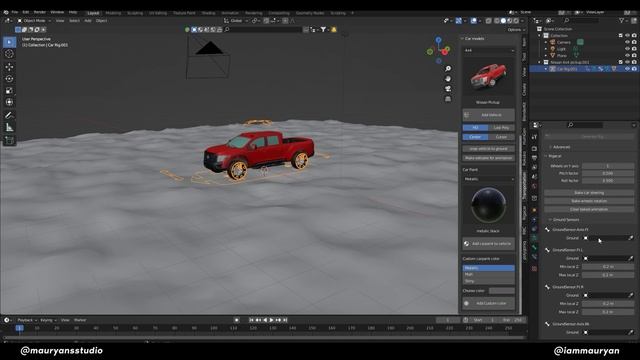Open the Edit menu
640x360 pixels.
26,13
